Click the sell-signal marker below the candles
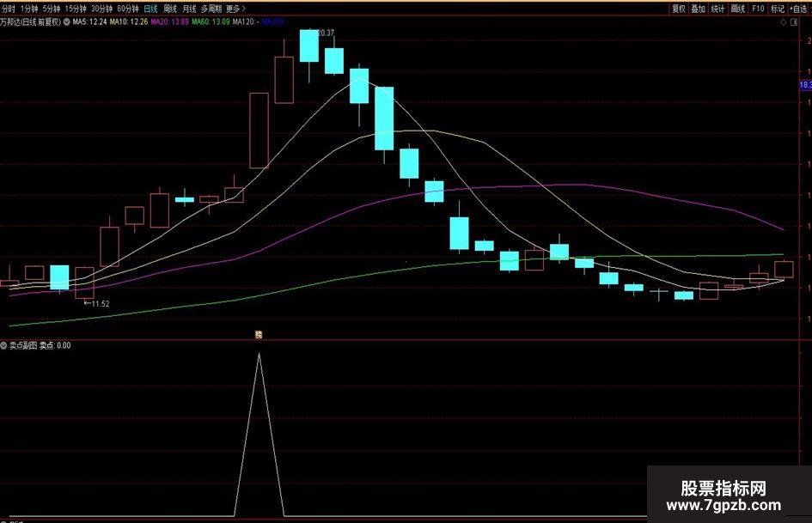The width and height of the screenshot is (812, 523). tap(259, 335)
